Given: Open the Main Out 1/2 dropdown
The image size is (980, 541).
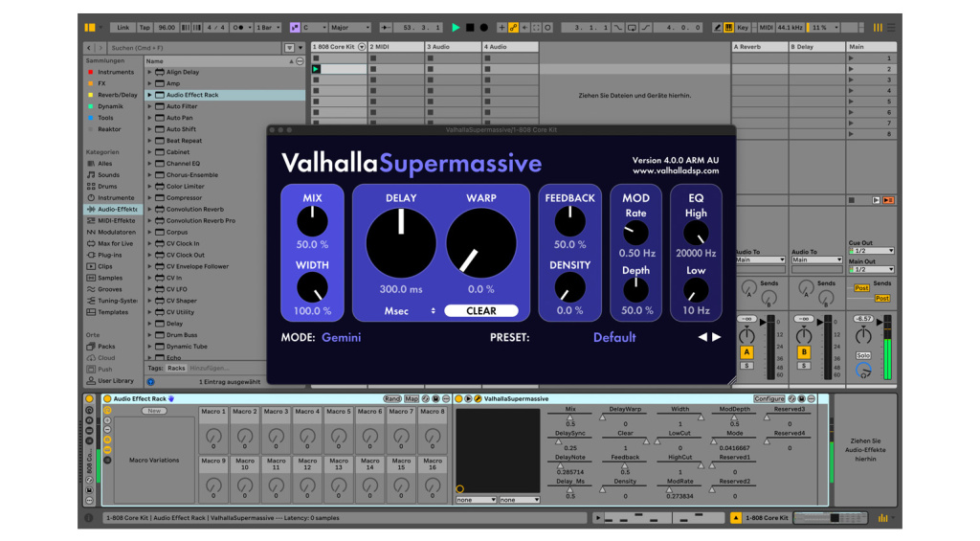Looking at the screenshot, I should click(x=871, y=270).
